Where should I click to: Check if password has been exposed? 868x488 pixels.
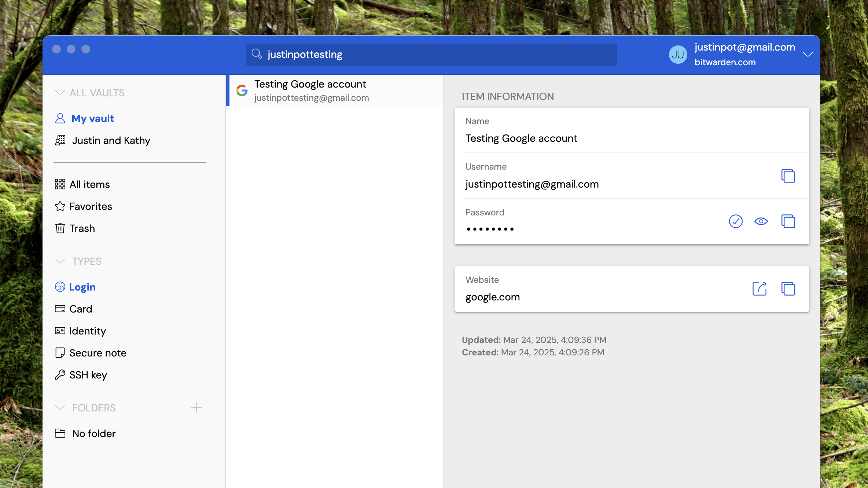pyautogui.click(x=736, y=221)
